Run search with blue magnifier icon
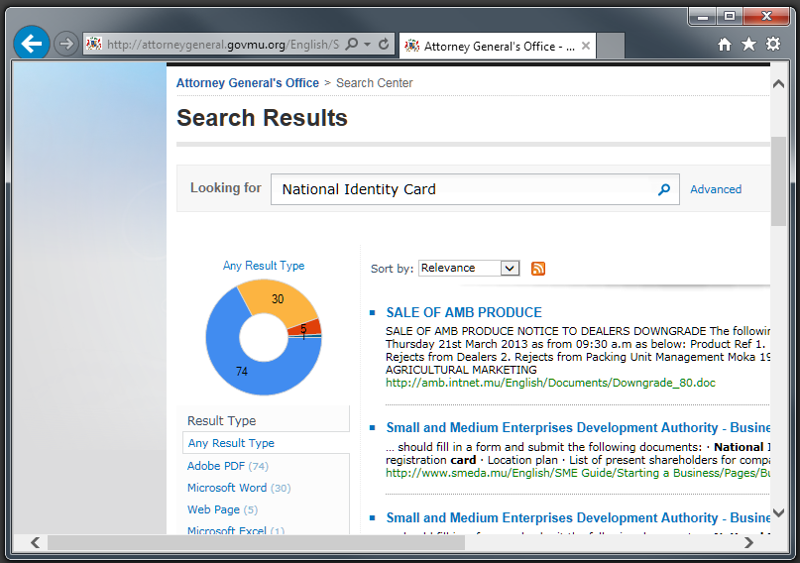The image size is (800, 563). [x=664, y=189]
